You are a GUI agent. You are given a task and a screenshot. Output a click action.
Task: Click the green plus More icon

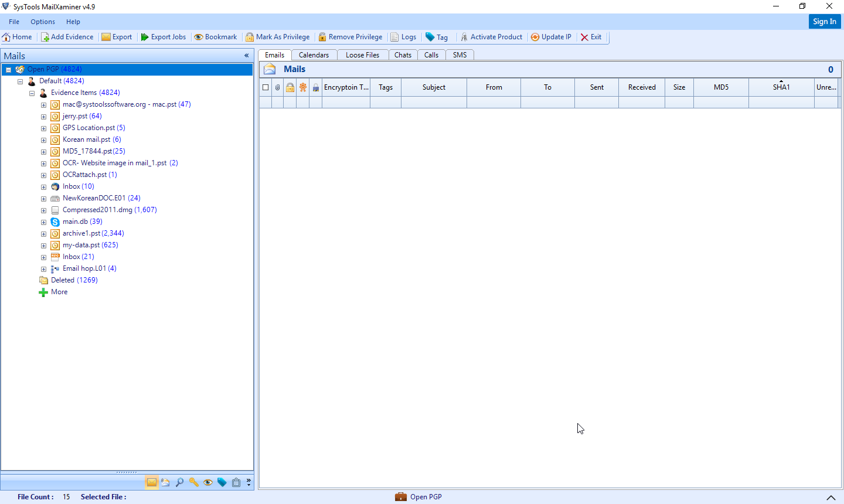[43, 292]
